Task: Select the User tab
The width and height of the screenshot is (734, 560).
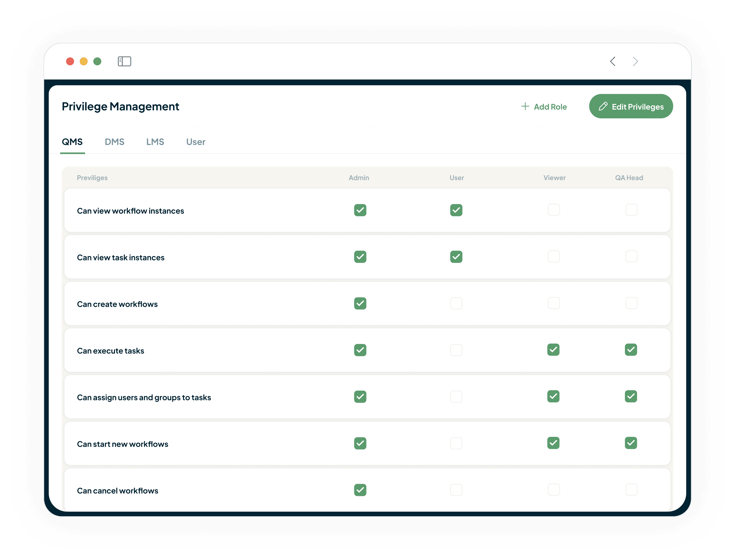Action: (196, 142)
